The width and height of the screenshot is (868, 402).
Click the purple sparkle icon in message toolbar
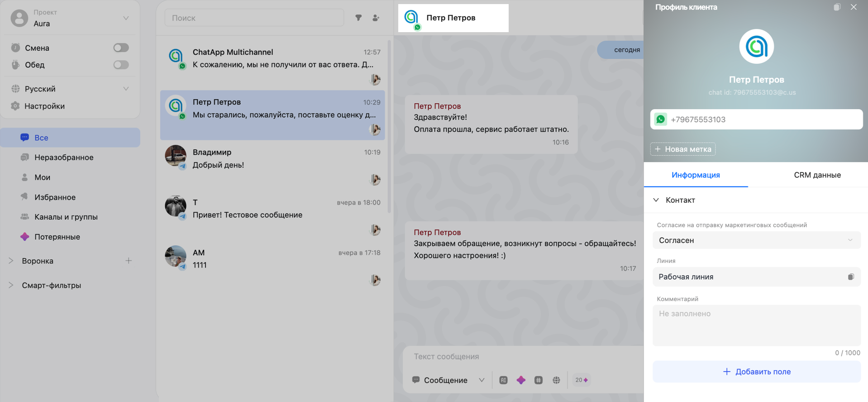[521, 380]
